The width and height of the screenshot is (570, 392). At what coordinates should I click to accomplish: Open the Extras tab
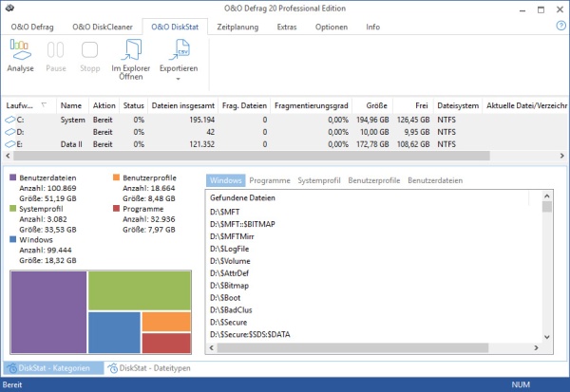pyautogui.click(x=287, y=27)
